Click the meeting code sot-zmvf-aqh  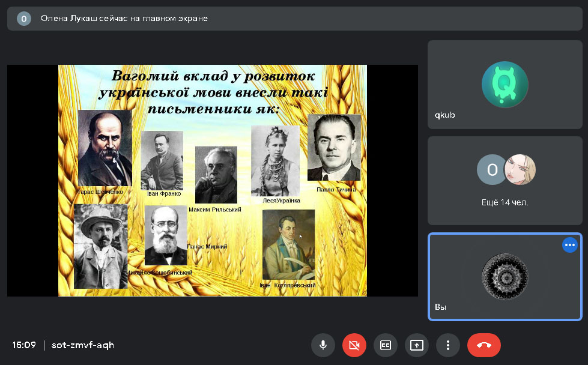83,345
